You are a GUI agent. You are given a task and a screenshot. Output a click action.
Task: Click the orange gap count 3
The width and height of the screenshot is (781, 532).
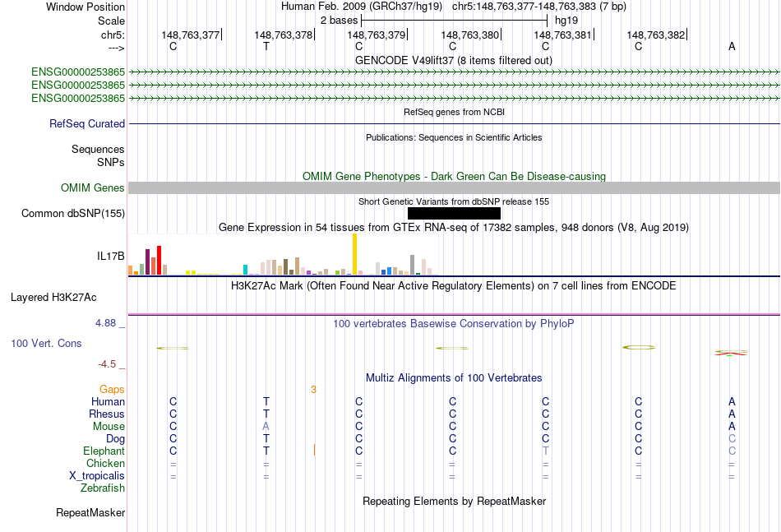point(313,390)
